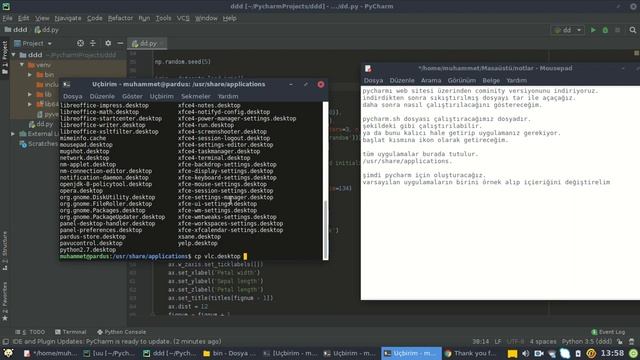Click the terminal window title icon
The height and width of the screenshot is (360, 640).
click(x=67, y=84)
